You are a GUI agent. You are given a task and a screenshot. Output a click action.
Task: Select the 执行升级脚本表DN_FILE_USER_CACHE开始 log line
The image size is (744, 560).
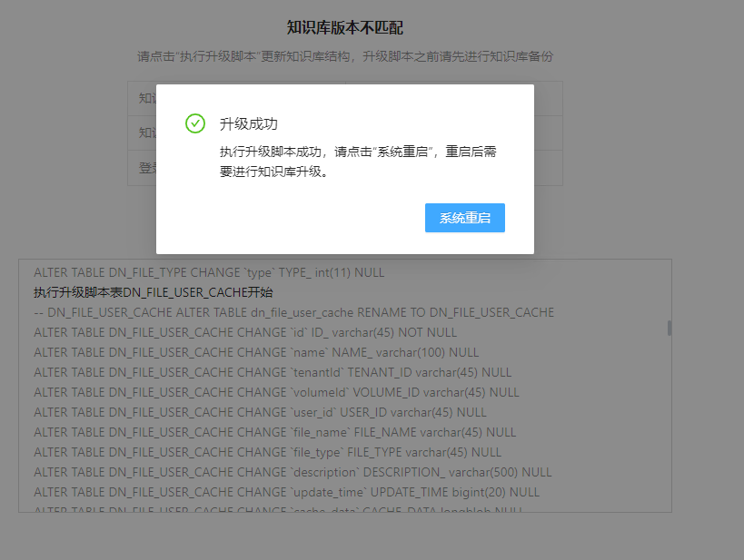[x=154, y=292]
